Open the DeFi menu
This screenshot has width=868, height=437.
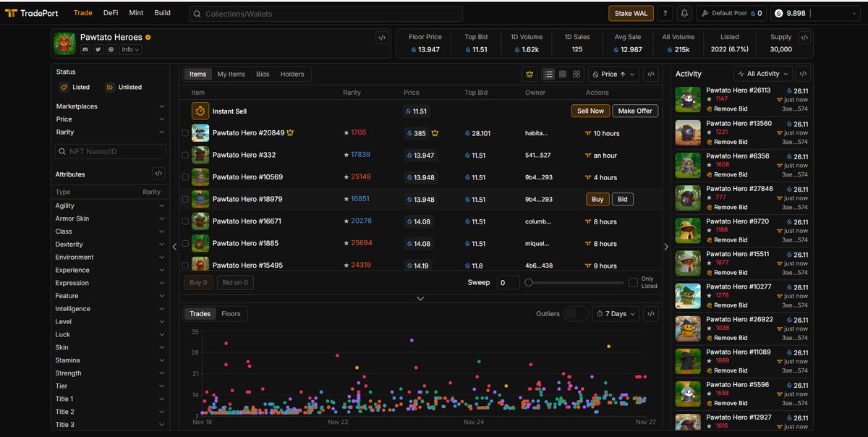coord(111,13)
